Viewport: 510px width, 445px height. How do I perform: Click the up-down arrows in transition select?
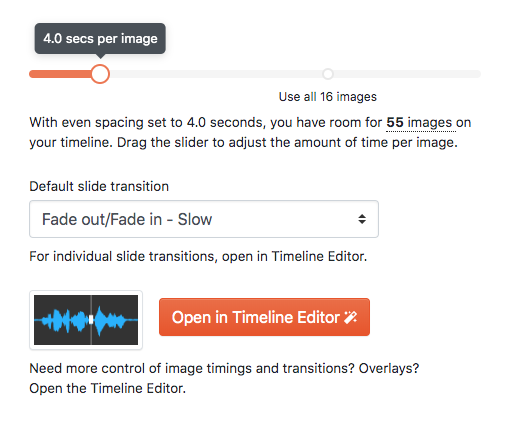pyautogui.click(x=362, y=219)
